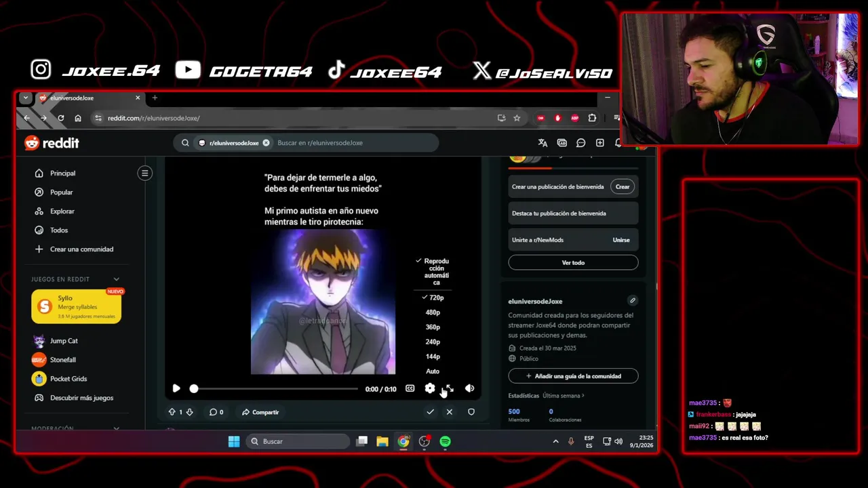
Task: Collapse the Moderación section
Action: pyautogui.click(x=116, y=428)
